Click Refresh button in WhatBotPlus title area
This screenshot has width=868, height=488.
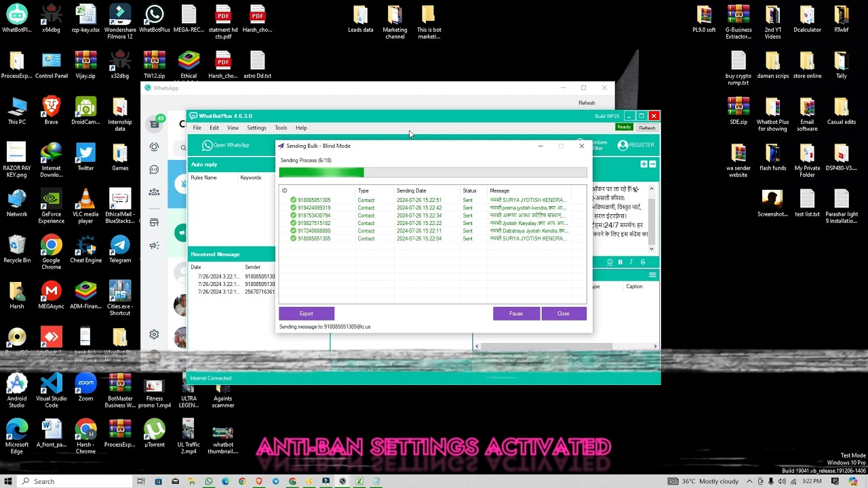pos(647,127)
